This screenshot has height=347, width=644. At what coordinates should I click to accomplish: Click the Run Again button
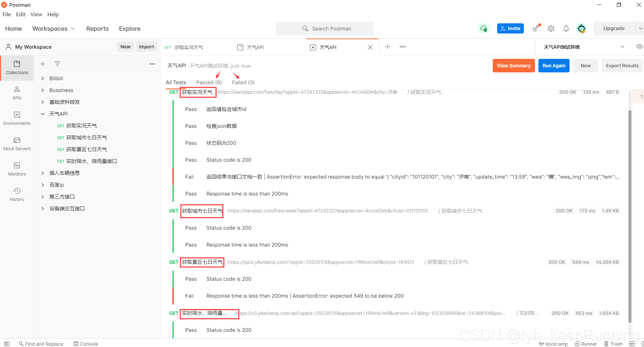pyautogui.click(x=554, y=66)
